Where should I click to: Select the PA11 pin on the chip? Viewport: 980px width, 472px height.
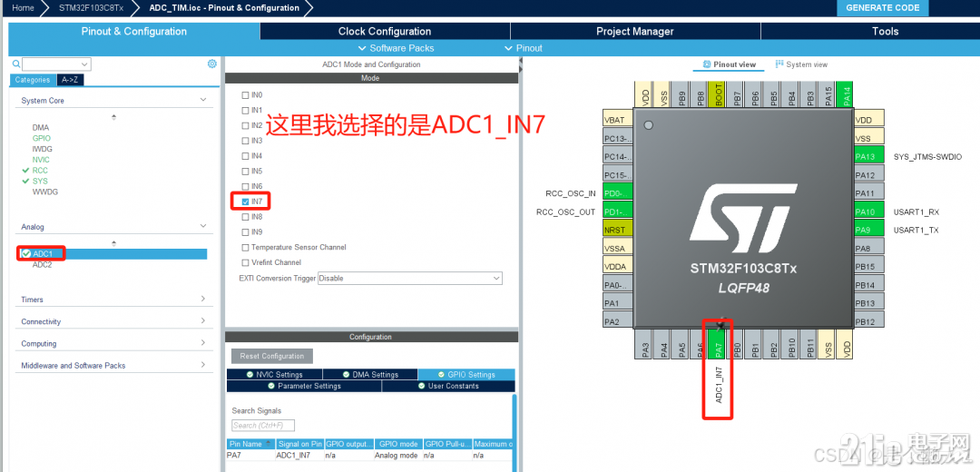tap(869, 193)
